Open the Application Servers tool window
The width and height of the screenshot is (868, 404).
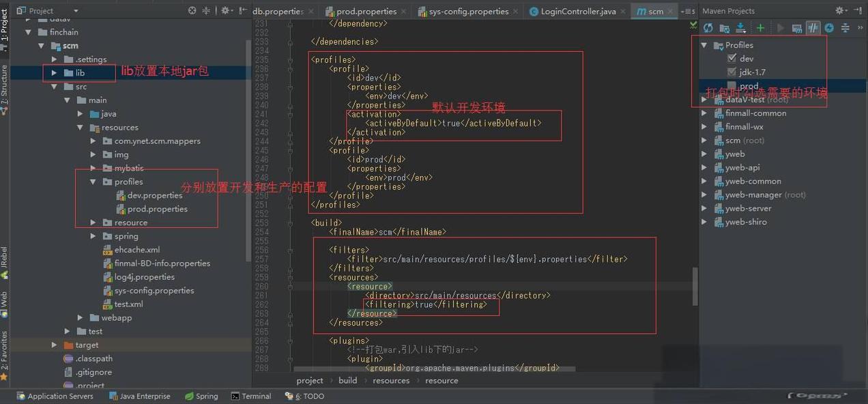(x=55, y=396)
